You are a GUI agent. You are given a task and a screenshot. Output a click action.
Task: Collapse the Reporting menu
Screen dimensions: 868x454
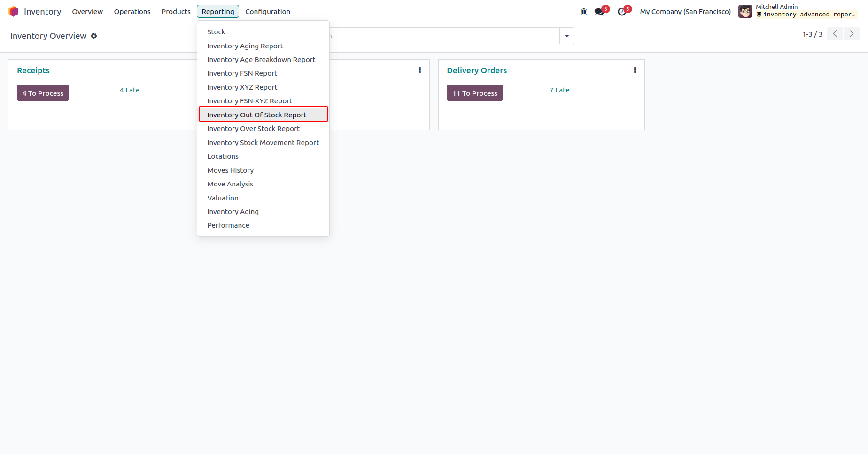(x=218, y=11)
